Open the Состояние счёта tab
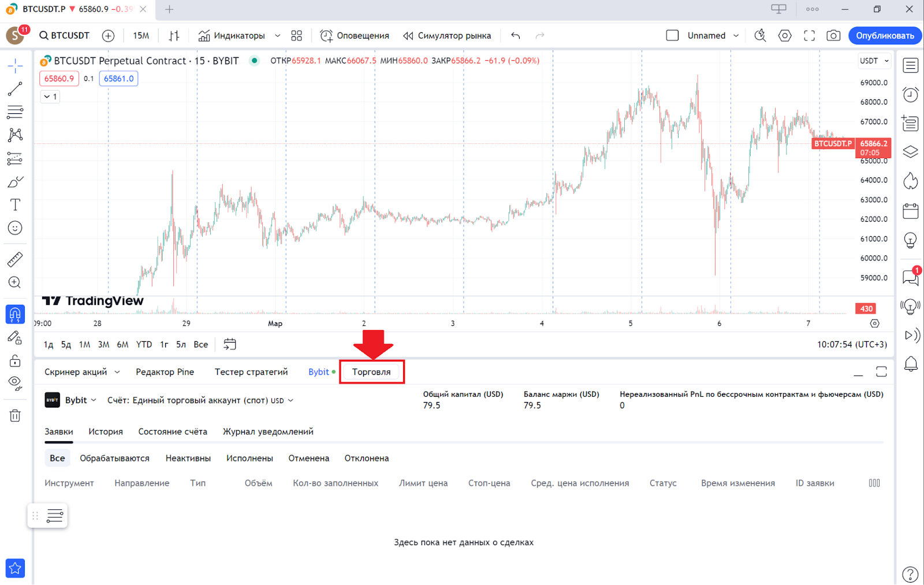This screenshot has width=924, height=585. 173,431
